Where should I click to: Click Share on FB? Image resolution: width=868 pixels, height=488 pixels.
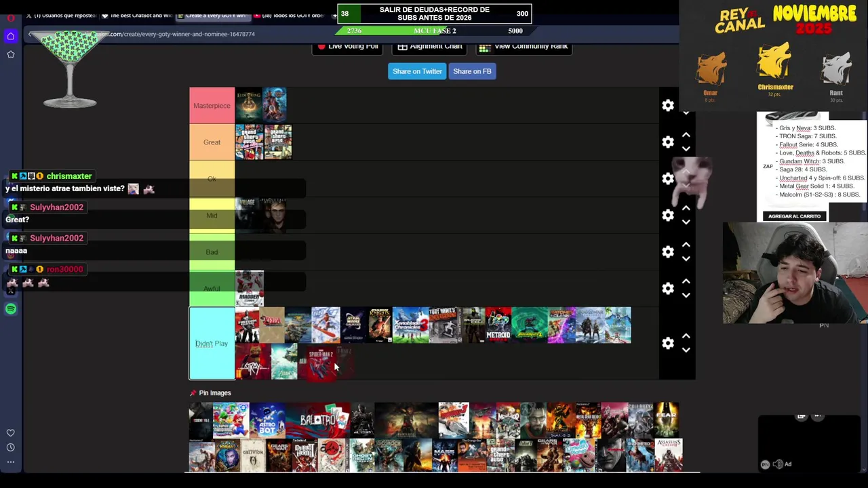[472, 71]
